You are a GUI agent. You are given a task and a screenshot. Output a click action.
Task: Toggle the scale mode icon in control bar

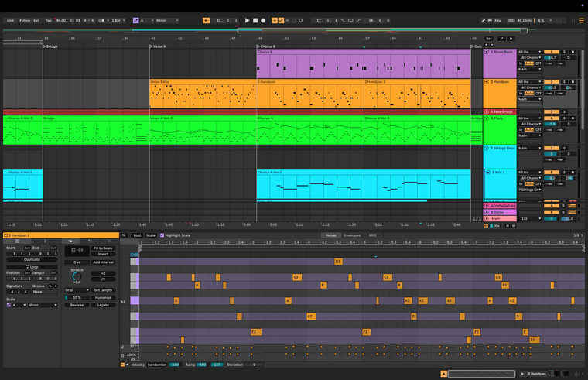tap(135, 21)
